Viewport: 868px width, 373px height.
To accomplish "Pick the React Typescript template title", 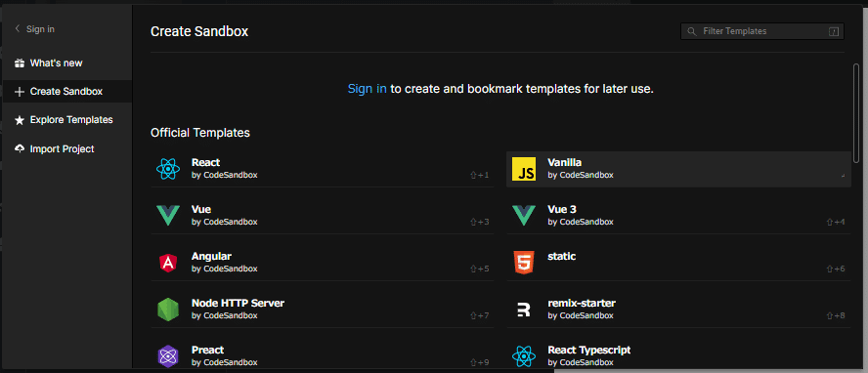I will [589, 350].
